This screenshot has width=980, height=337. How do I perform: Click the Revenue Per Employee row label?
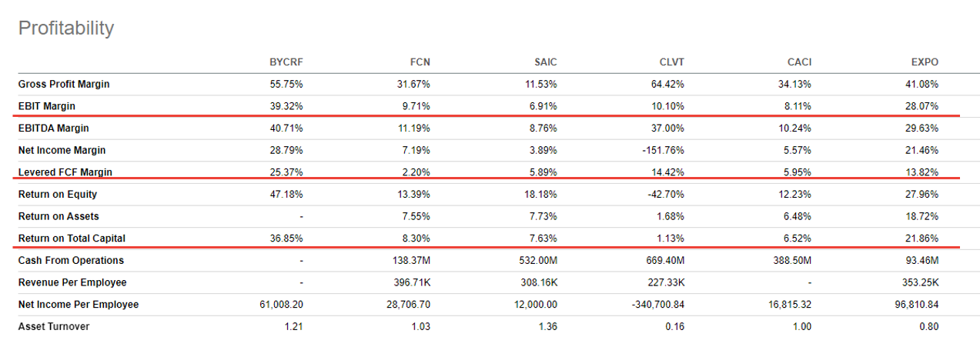click(x=72, y=282)
